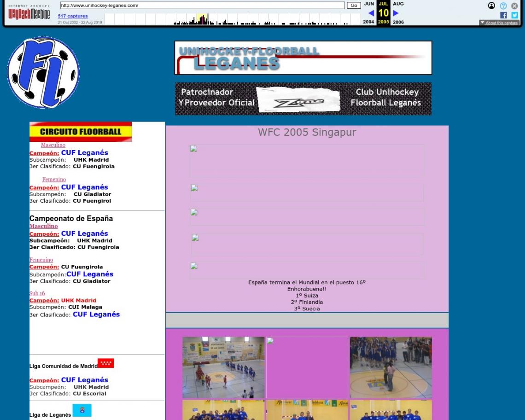Viewport: 525px width, 420px height.
Task: Click the Zone sponsor logo banner
Action: 303,99
